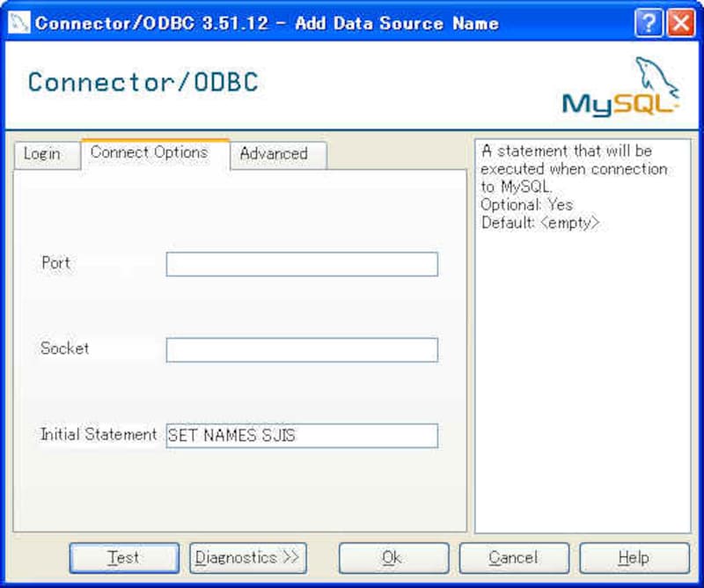Screen dimensions: 704x588
Task: Open Help from the bottom button row
Action: click(x=634, y=557)
